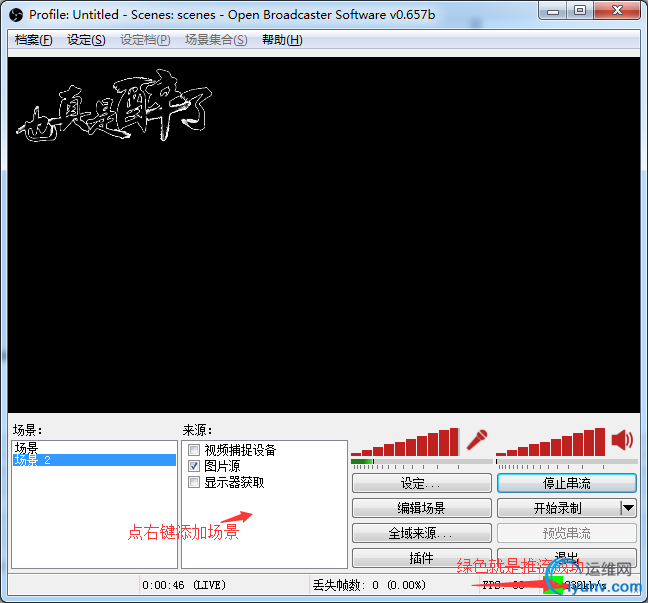Click the calligraphy image in preview
Screen dimensions: 648x603
click(x=114, y=106)
